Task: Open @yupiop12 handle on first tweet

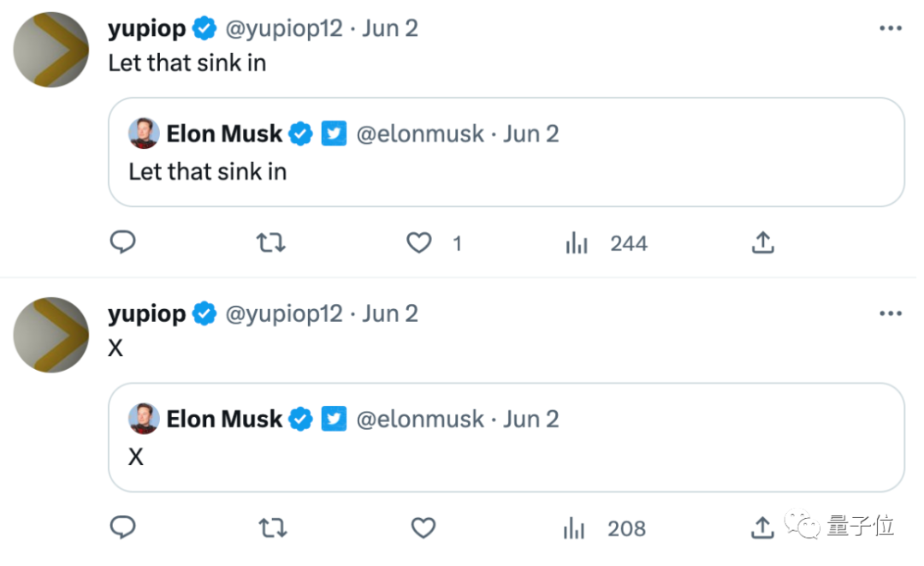Action: [283, 28]
